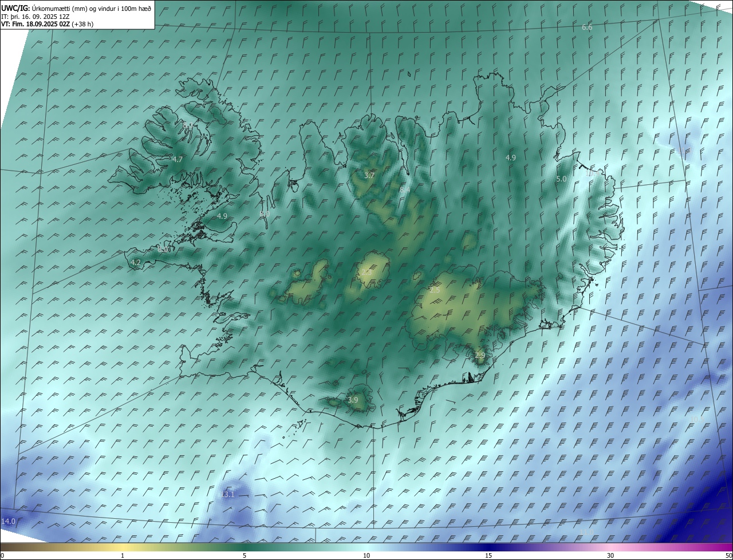Click the 2.9 value label on the map
Screen dimensions: 733x560
[480, 356]
